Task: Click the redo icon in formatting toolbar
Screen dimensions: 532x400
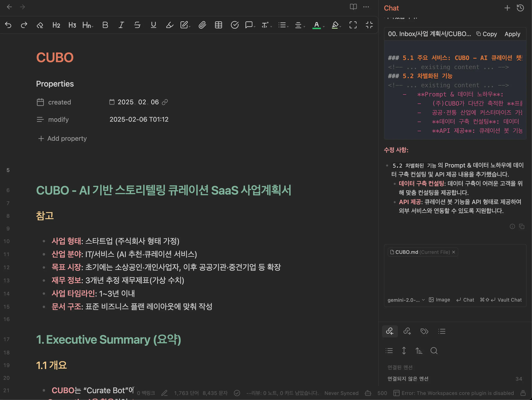Action: [x=24, y=25]
